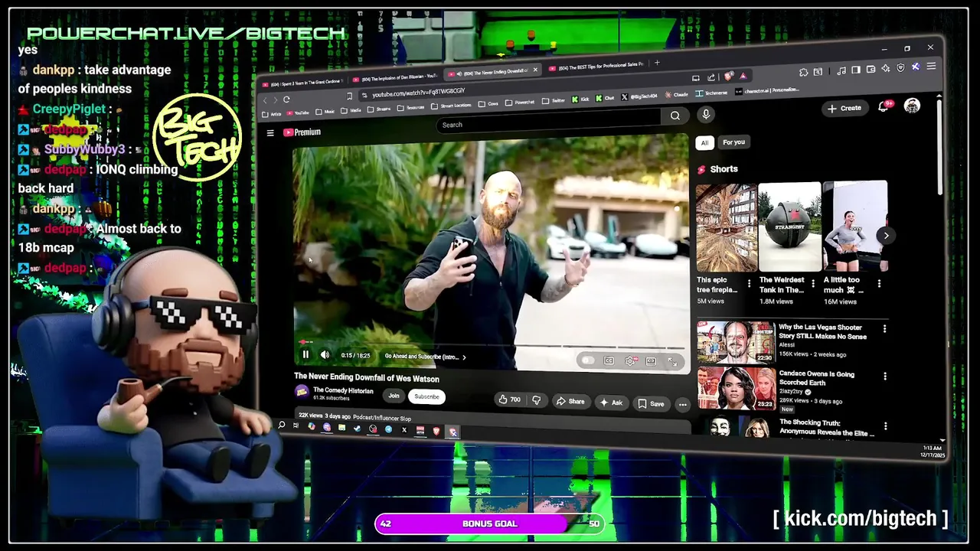
Task: Click The Comedy Historian channel avatar
Action: tap(302, 392)
